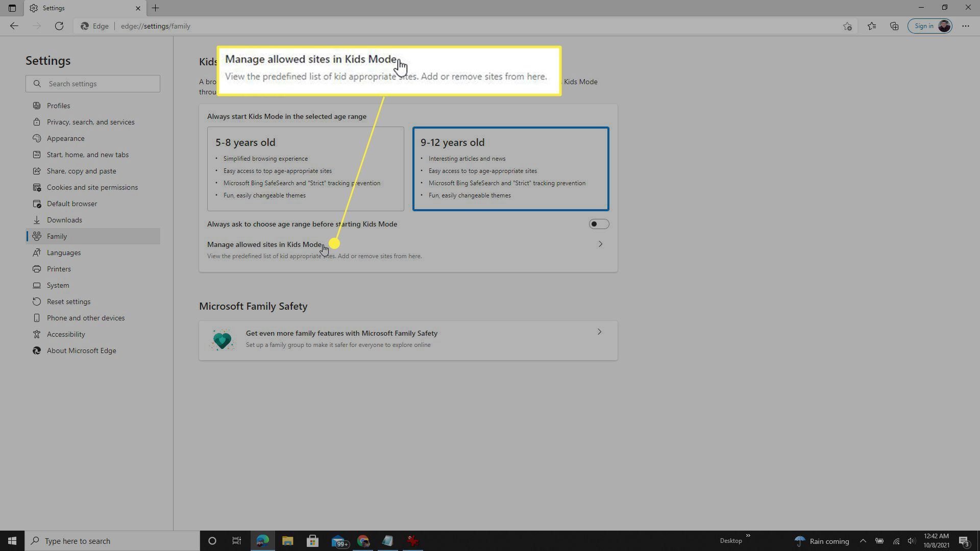The image size is (980, 551).
Task: Open Cookies and site permissions
Action: pos(93,187)
